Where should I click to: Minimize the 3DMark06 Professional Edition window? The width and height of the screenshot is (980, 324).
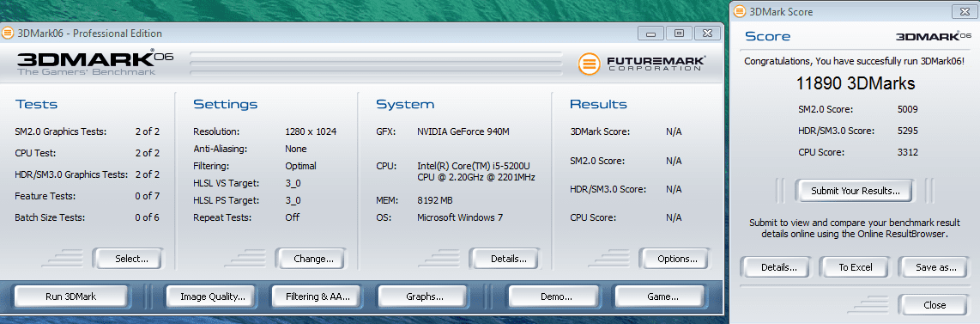pyautogui.click(x=650, y=34)
